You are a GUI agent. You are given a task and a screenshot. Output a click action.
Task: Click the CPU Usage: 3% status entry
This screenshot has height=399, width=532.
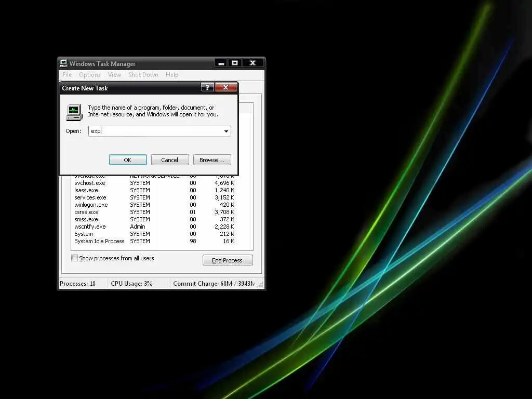[131, 284]
